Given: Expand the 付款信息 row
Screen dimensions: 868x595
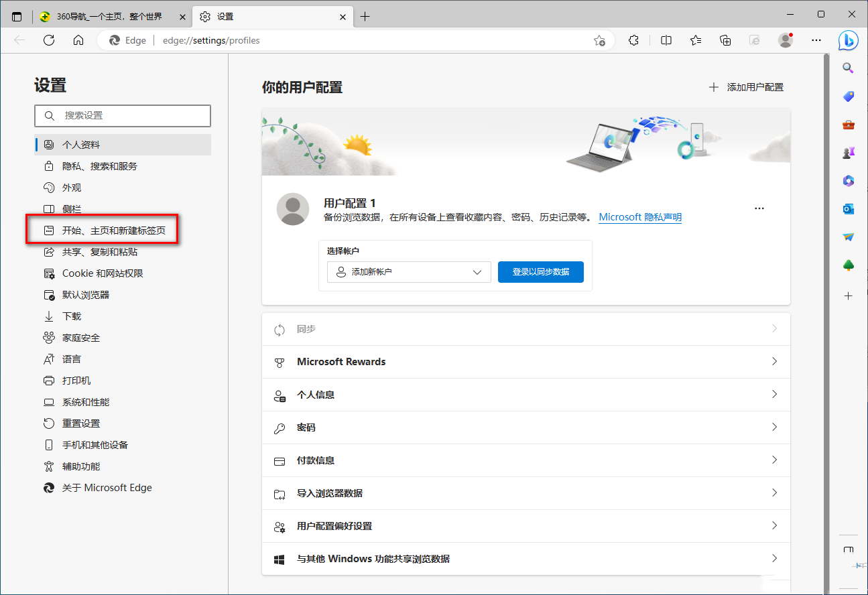Looking at the screenshot, I should click(x=526, y=460).
